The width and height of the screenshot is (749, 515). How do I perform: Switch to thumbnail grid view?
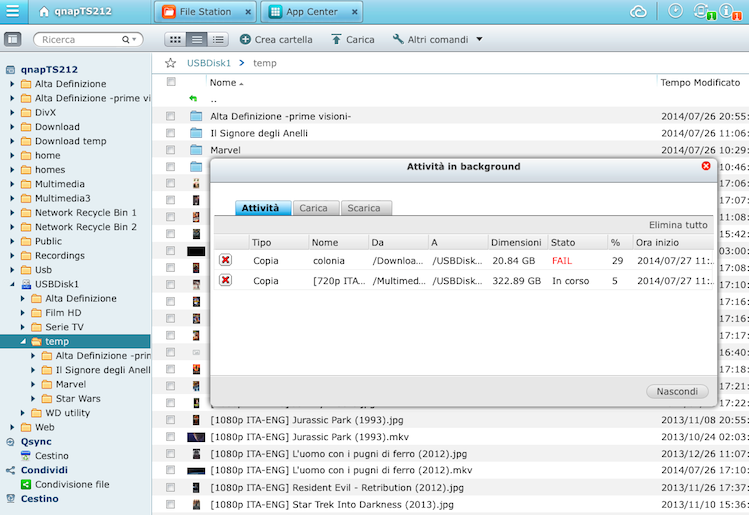tap(175, 39)
